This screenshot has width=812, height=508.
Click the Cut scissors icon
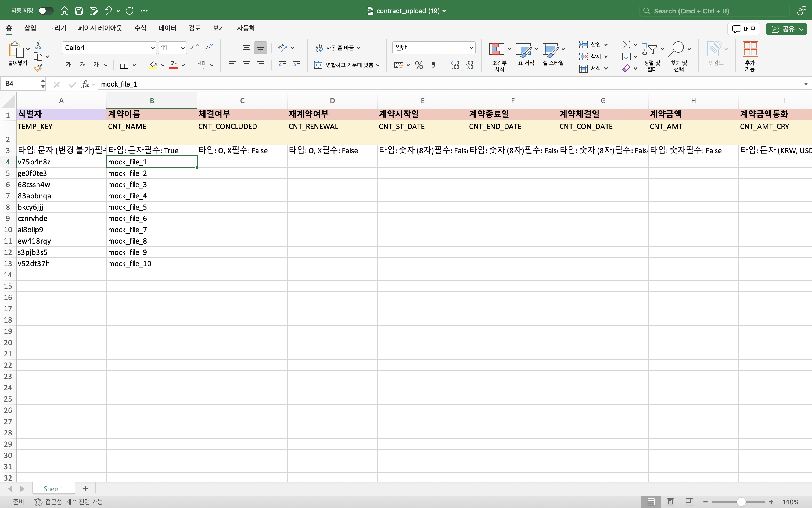click(38, 45)
